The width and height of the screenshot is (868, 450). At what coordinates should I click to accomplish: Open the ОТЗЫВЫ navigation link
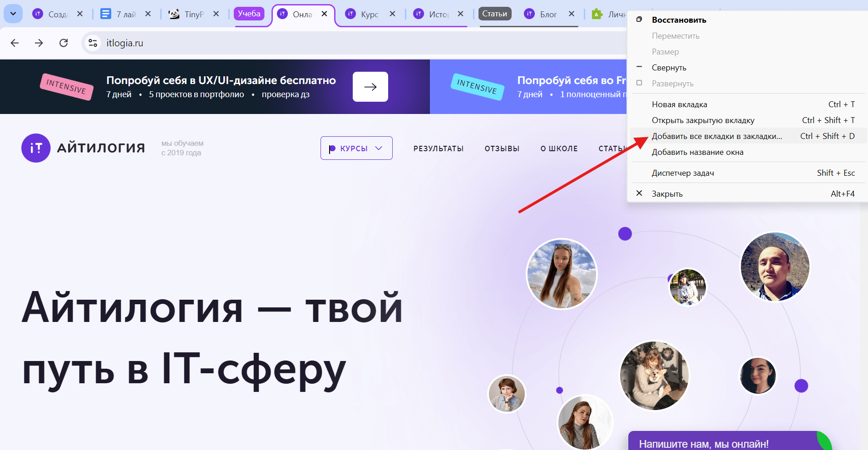(502, 148)
